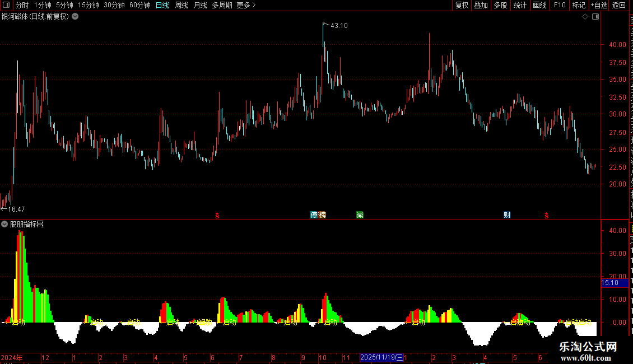Click the green 减 event marker

click(360, 214)
